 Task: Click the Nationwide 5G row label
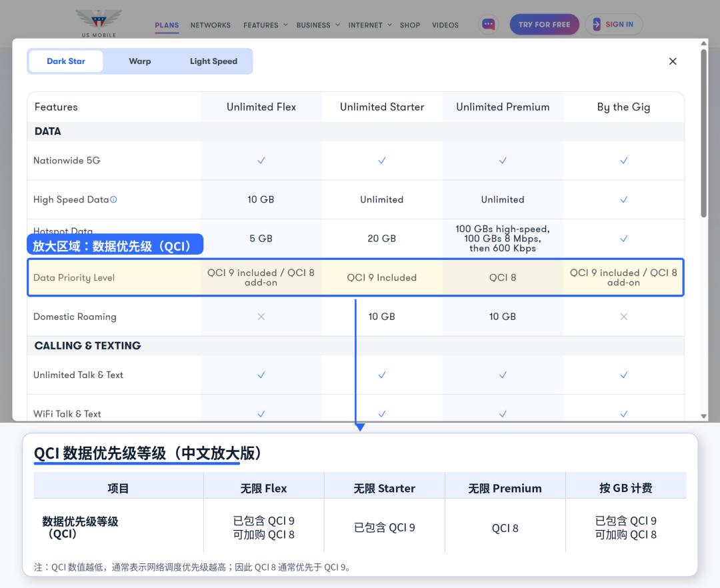pyautogui.click(x=67, y=160)
